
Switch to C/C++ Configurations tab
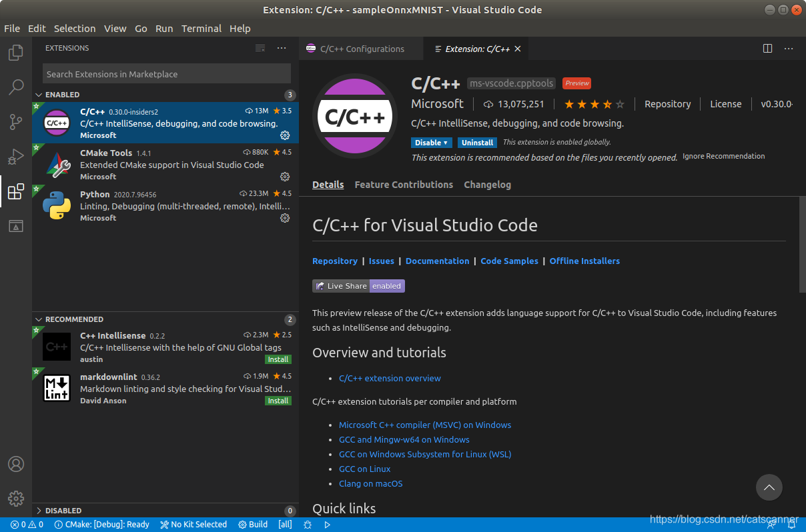pos(361,49)
